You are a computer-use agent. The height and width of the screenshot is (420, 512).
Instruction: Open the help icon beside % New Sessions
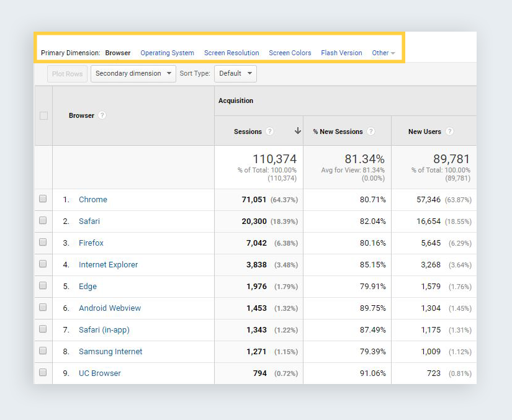tap(371, 131)
